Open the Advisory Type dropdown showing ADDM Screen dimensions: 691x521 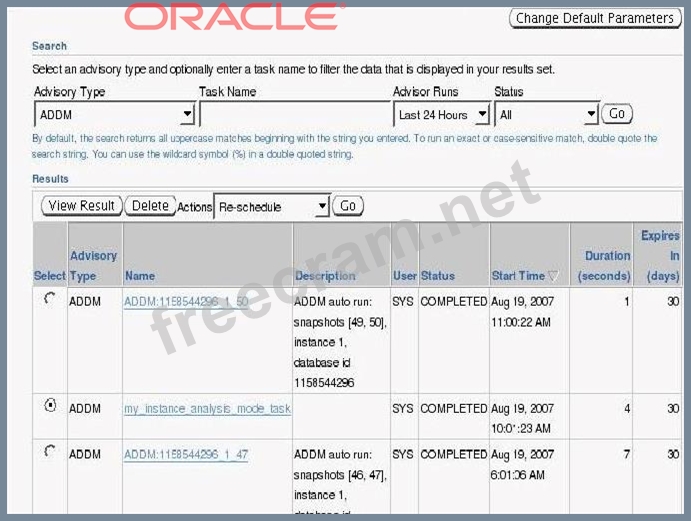click(x=115, y=115)
